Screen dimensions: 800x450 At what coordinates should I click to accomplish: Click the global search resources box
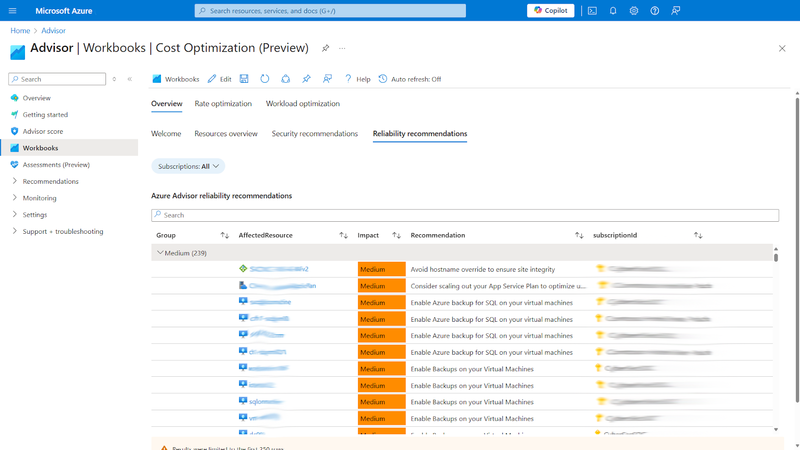(330, 11)
